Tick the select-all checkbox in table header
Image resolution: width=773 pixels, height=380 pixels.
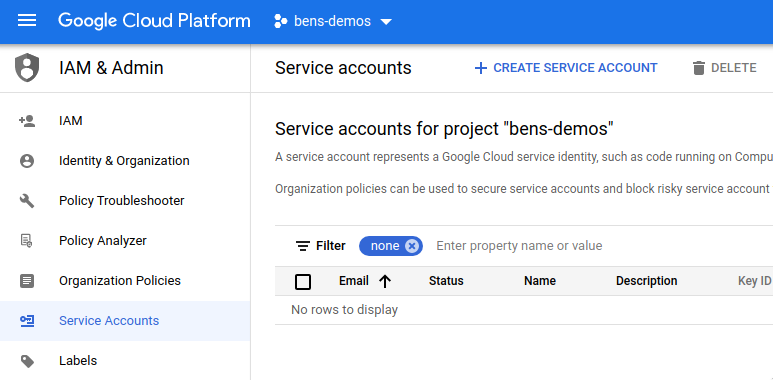coord(303,282)
